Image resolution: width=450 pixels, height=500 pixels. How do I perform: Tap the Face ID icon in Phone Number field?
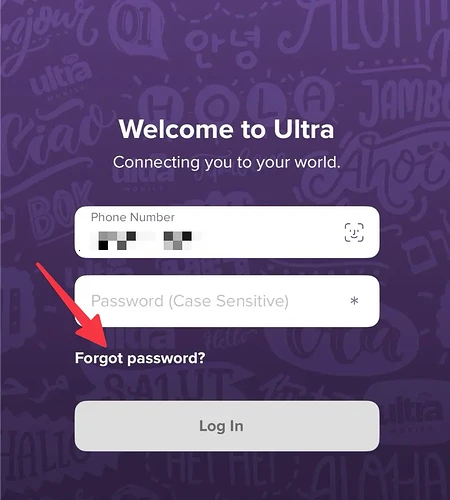pos(354,232)
